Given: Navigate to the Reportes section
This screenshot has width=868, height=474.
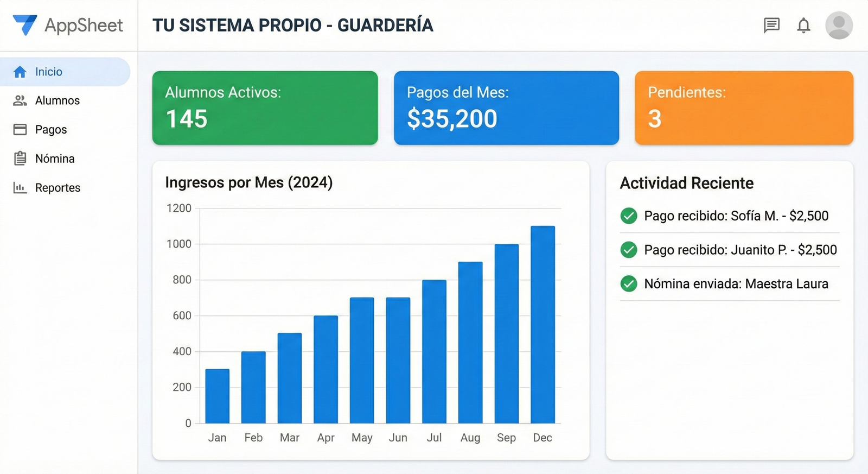Looking at the screenshot, I should 58,187.
